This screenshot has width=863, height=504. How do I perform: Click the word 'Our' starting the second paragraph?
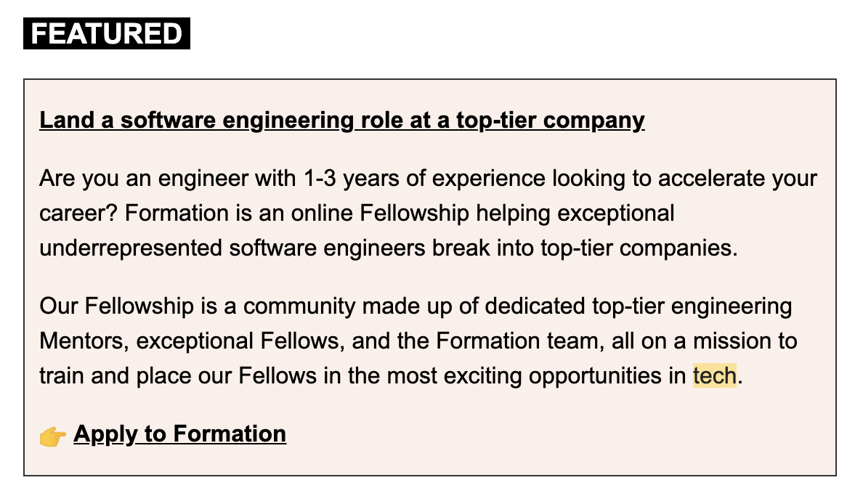coord(59,306)
